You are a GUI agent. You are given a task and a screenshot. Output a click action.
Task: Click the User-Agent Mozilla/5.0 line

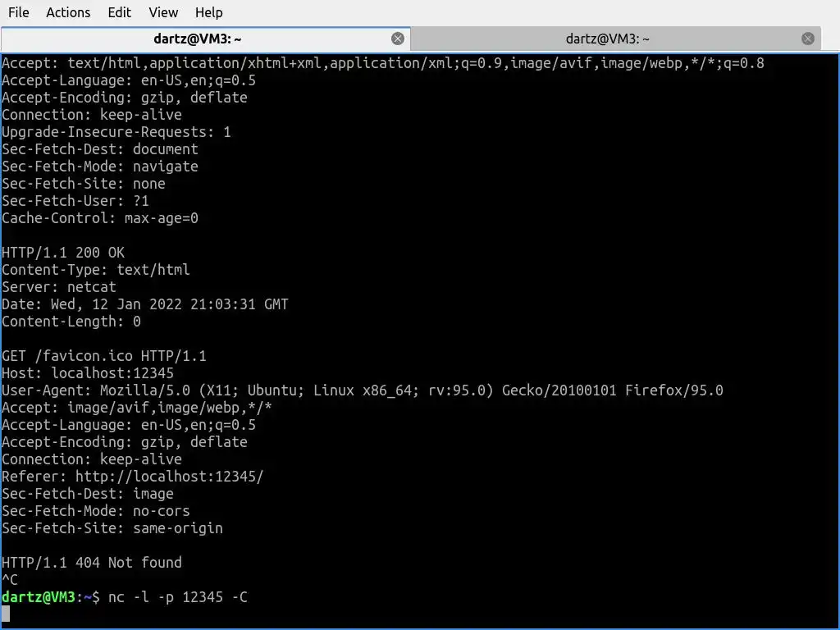[363, 390]
